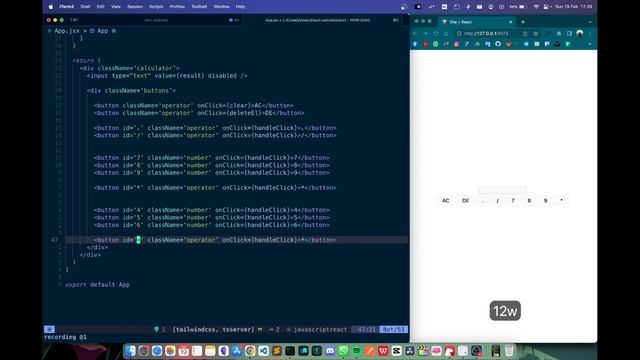The height and width of the screenshot is (360, 640).
Task: Click the divide (/) calculator button
Action: (x=497, y=200)
